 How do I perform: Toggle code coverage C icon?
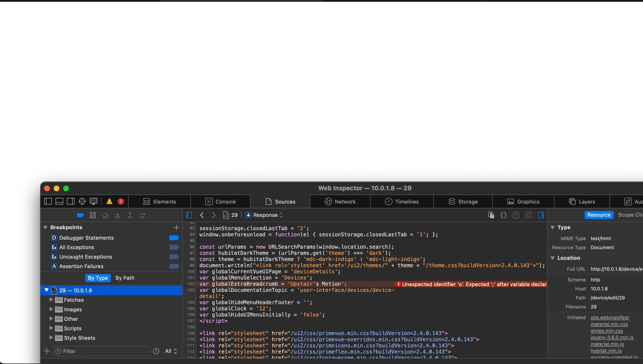point(528,215)
